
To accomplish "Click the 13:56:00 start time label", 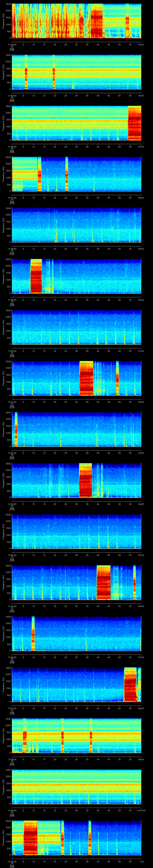I will coord(12,657).
